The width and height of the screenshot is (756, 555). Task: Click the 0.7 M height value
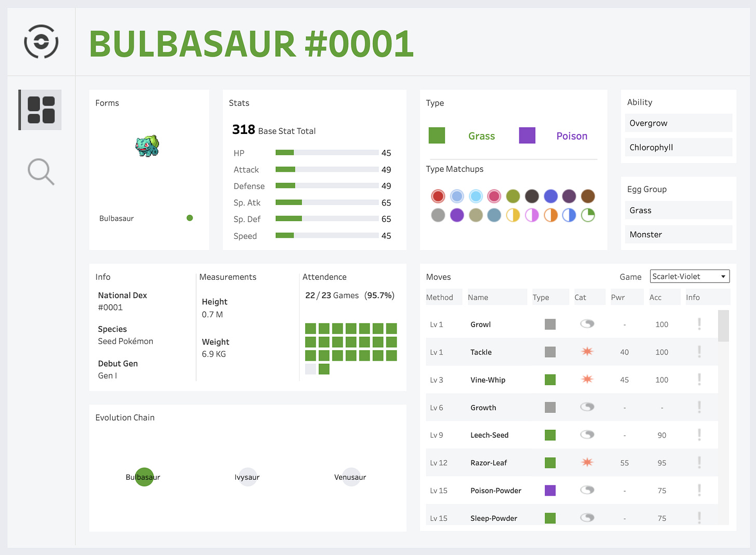(x=212, y=315)
